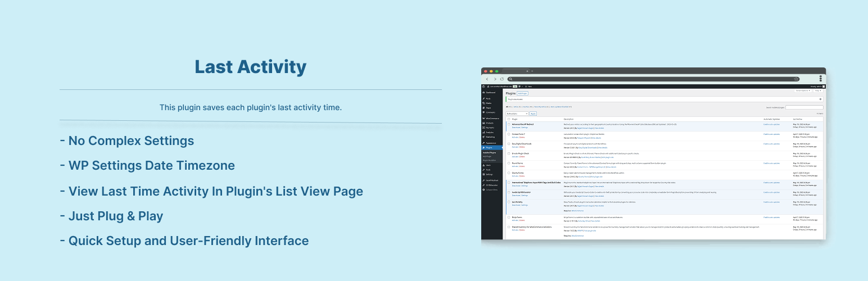The image size is (868, 281).
Task: Open the Posts pin icon in sidebar
Action: [x=483, y=98]
